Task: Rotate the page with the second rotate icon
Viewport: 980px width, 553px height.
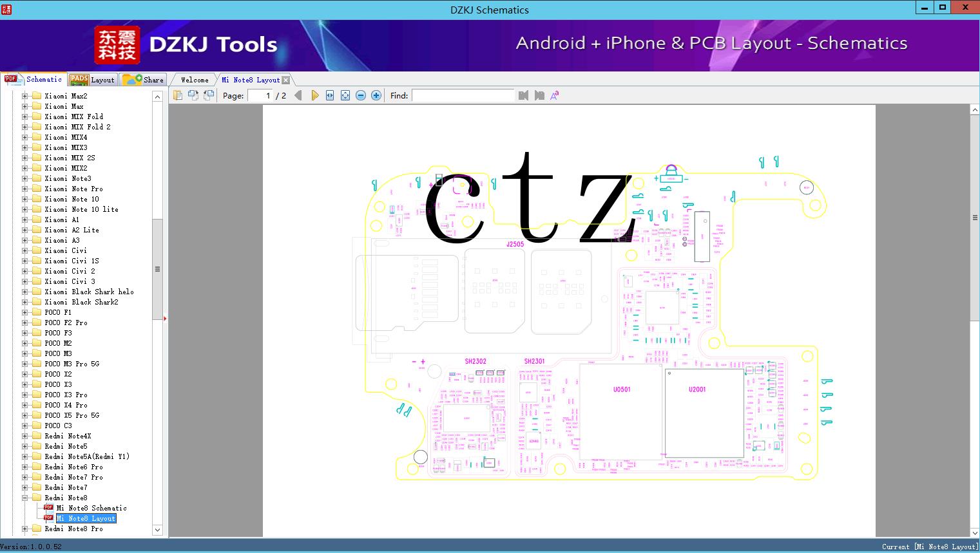Action: click(208, 95)
